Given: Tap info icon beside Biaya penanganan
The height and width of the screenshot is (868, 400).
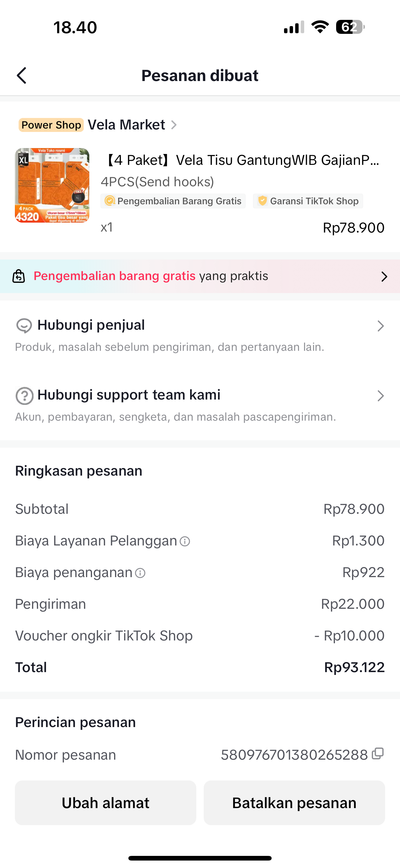Looking at the screenshot, I should point(140,573).
